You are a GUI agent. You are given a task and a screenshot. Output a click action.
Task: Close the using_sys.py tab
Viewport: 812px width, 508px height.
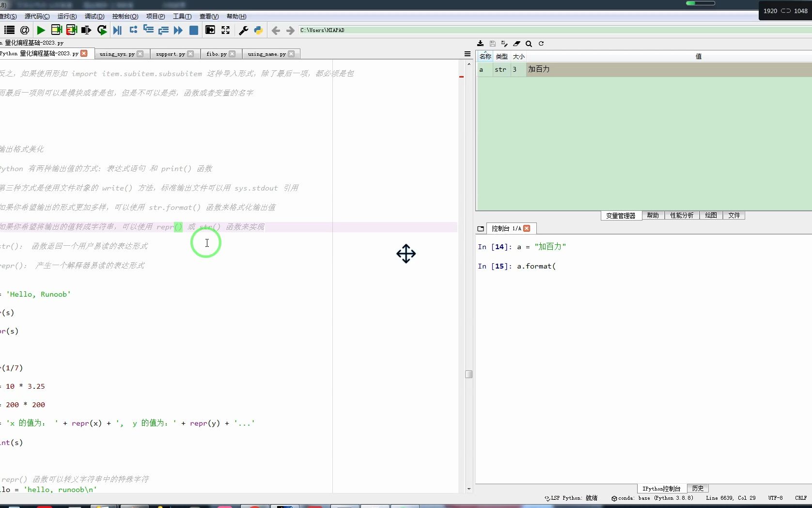(x=140, y=54)
